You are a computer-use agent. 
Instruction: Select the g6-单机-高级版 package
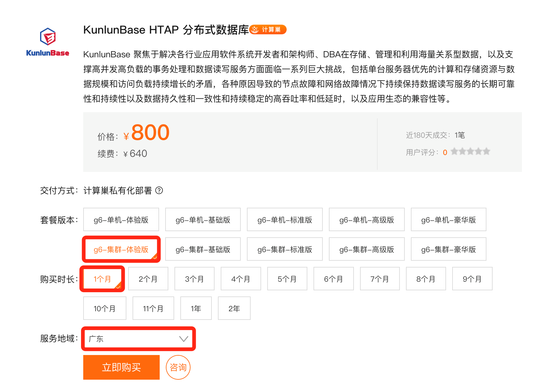point(367,219)
